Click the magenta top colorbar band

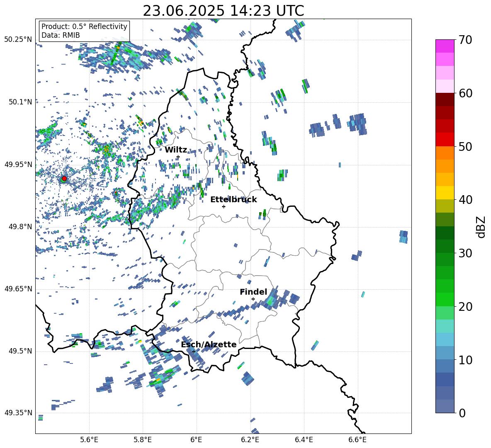pos(445,46)
